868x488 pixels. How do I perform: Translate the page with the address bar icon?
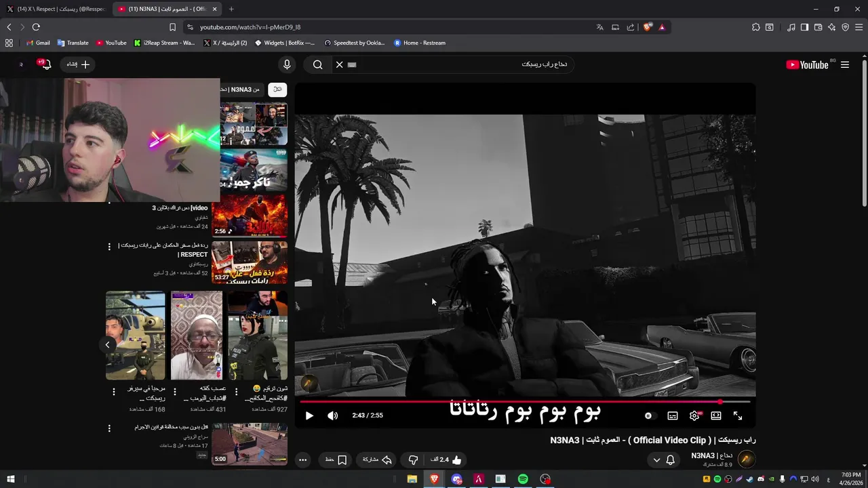pos(599,27)
